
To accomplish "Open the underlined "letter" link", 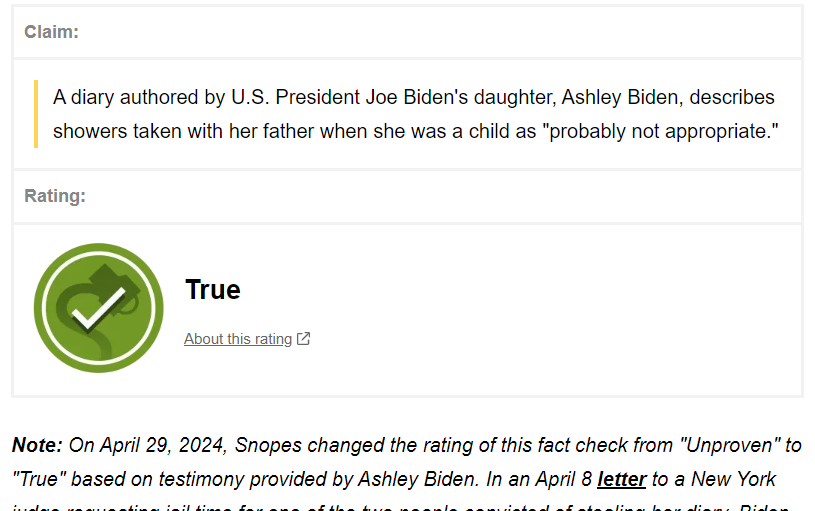I will pos(621,479).
